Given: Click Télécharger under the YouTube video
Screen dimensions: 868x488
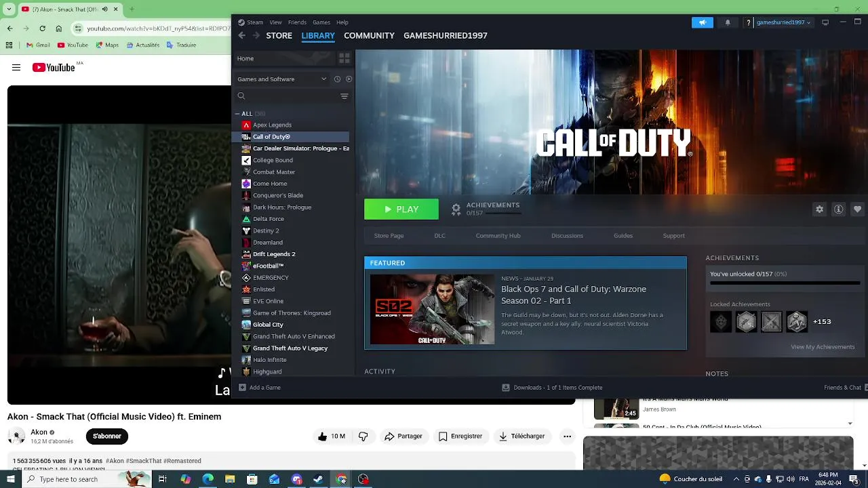Looking at the screenshot, I should click(x=521, y=436).
